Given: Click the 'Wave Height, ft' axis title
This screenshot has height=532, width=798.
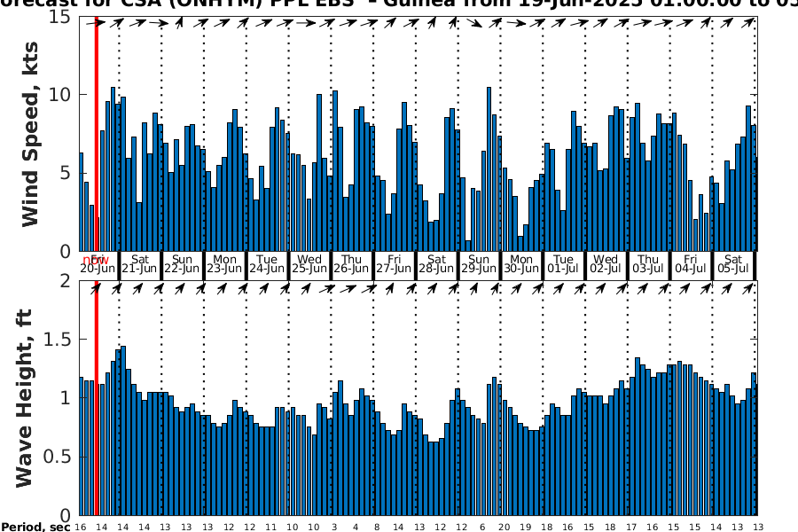Looking at the screenshot, I should 24,398.
